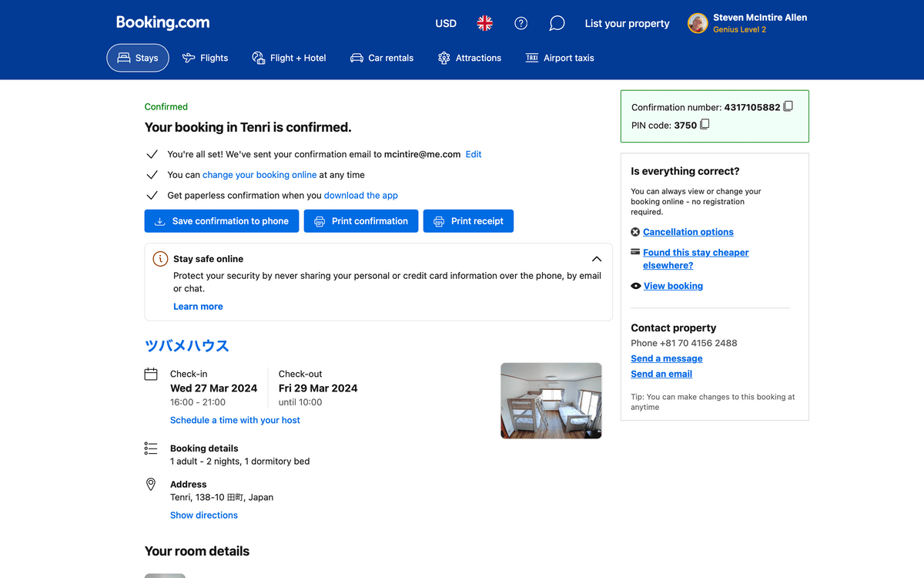Click List your property link
The height and width of the screenshot is (578, 924).
coord(627,24)
